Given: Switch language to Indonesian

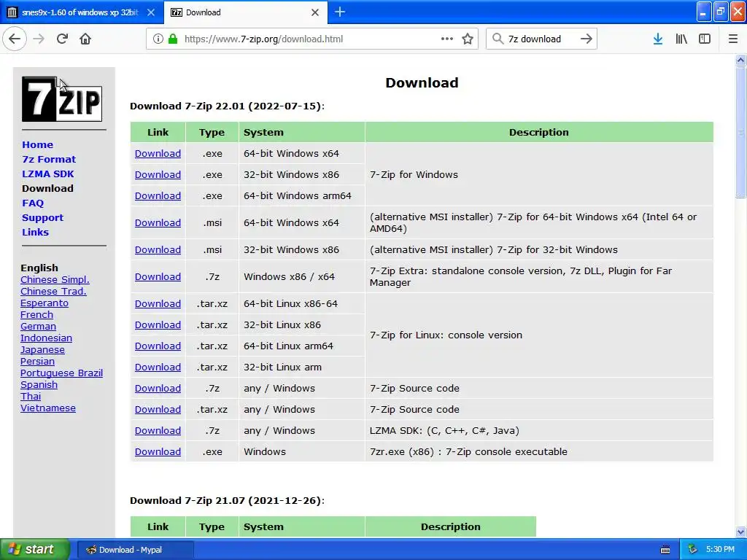Looking at the screenshot, I should point(46,338).
